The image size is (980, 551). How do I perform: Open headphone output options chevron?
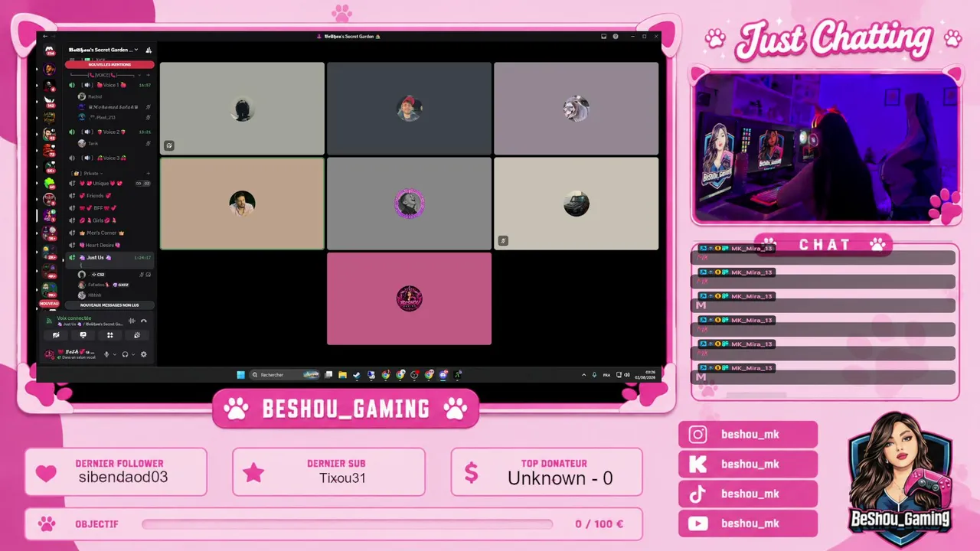(133, 354)
